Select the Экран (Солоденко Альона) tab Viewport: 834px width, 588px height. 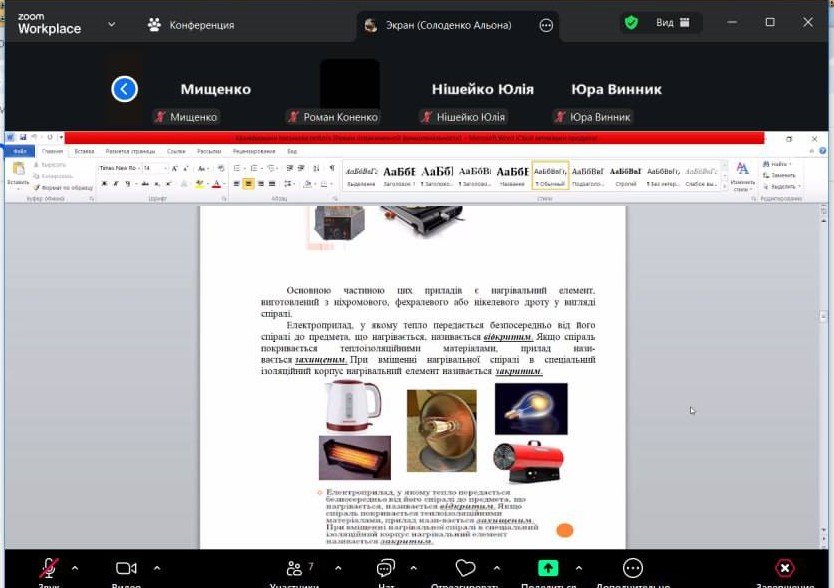[448, 25]
